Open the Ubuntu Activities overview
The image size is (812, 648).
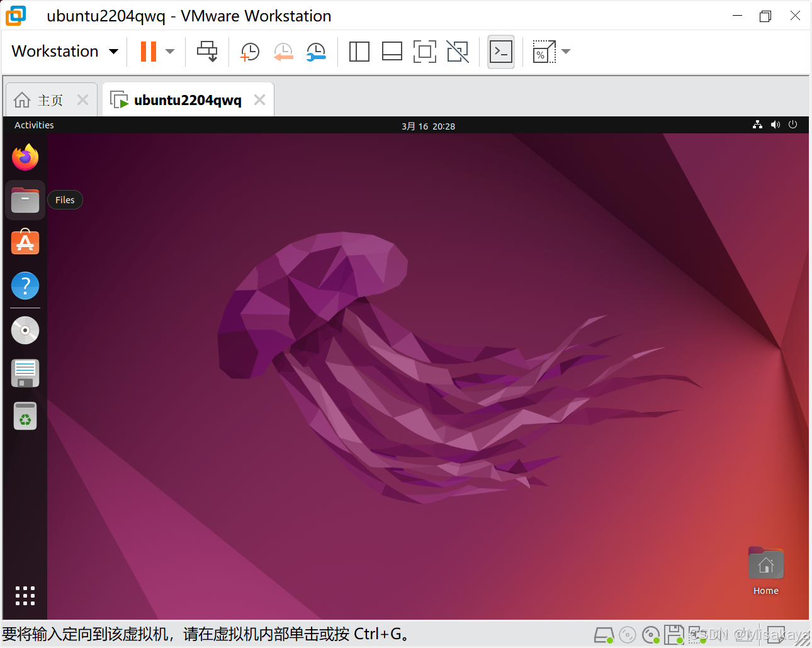click(x=34, y=125)
